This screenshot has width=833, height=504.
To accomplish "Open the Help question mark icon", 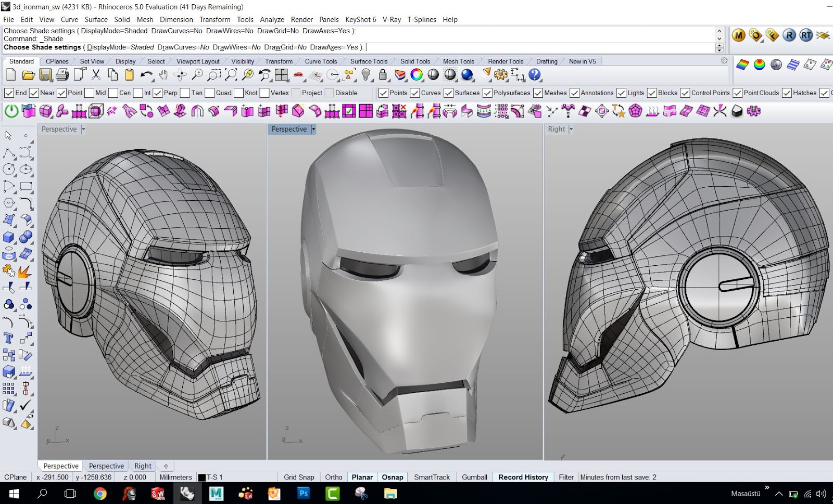I will tap(535, 75).
